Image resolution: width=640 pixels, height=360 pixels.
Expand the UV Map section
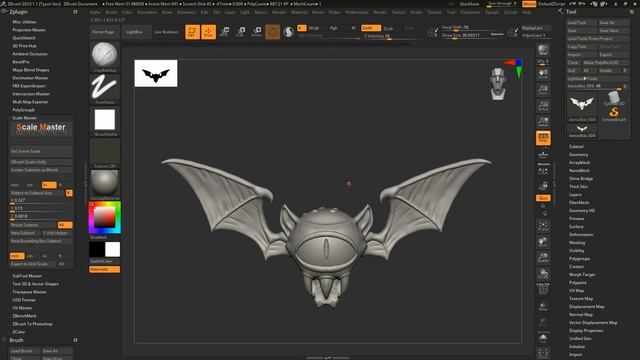[x=577, y=291]
